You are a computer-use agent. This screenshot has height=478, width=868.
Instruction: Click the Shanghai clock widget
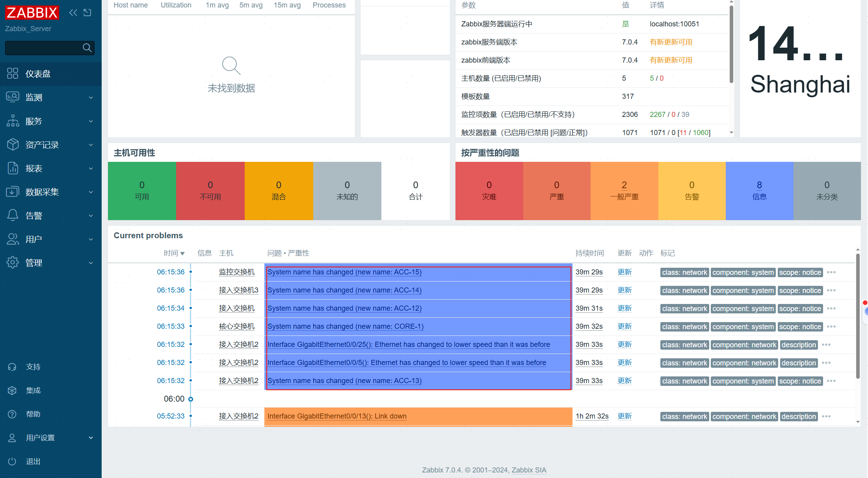click(800, 69)
